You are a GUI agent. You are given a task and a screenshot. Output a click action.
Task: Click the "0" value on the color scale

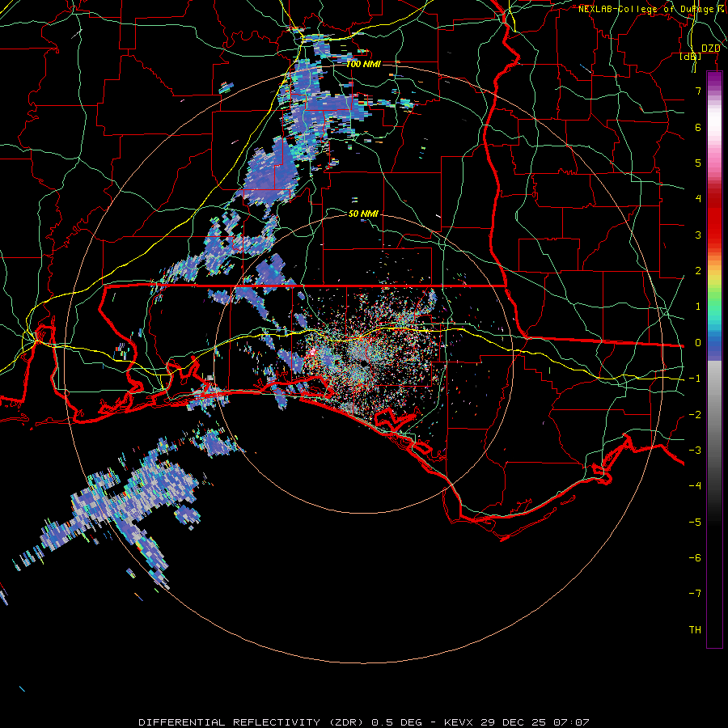698,343
